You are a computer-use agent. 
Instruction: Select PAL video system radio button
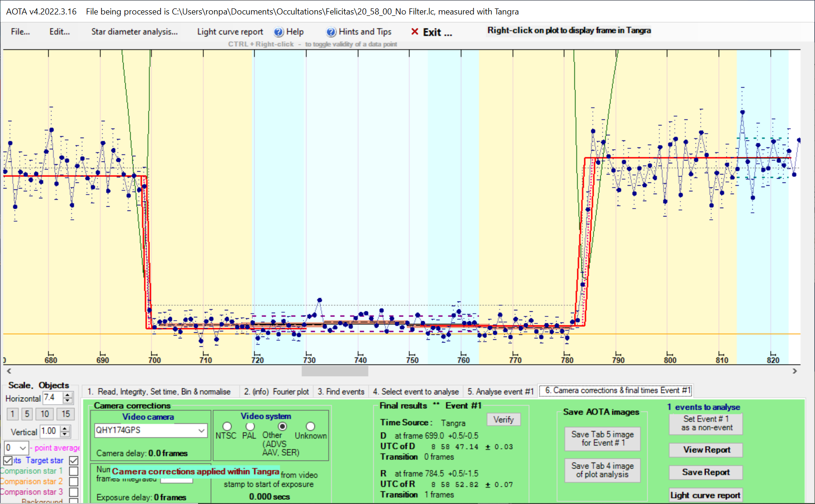tap(250, 427)
